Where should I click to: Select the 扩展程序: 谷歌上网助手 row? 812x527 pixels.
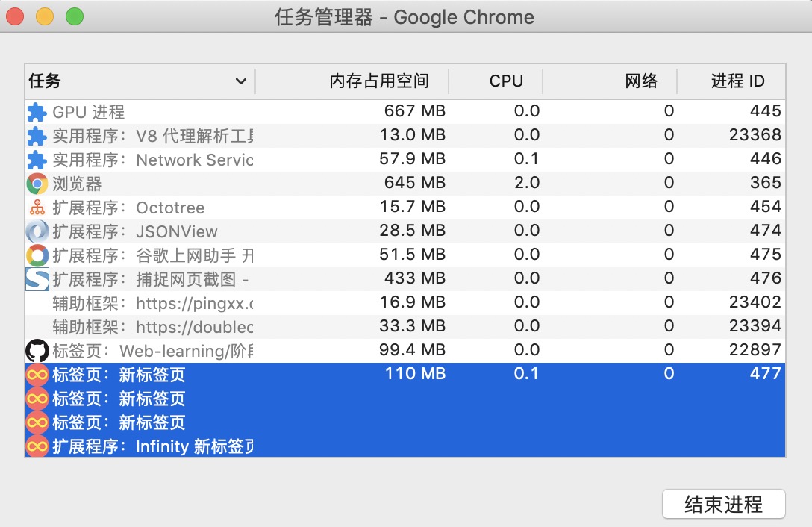pyautogui.click(x=405, y=255)
